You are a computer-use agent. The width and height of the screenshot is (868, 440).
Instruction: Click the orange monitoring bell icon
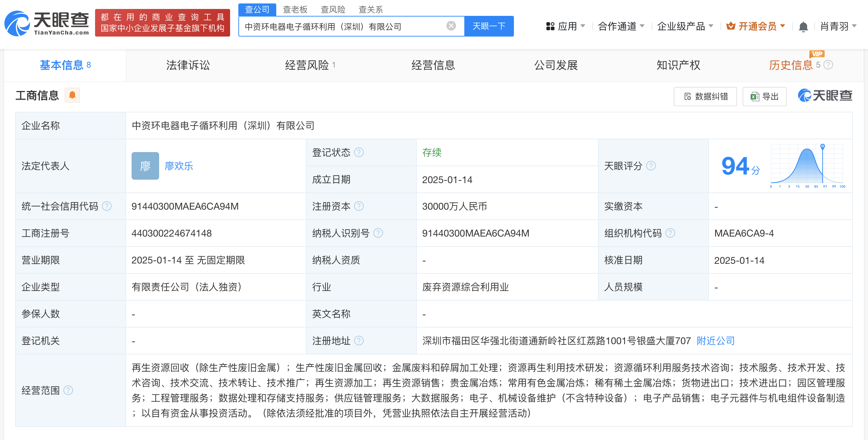72,95
